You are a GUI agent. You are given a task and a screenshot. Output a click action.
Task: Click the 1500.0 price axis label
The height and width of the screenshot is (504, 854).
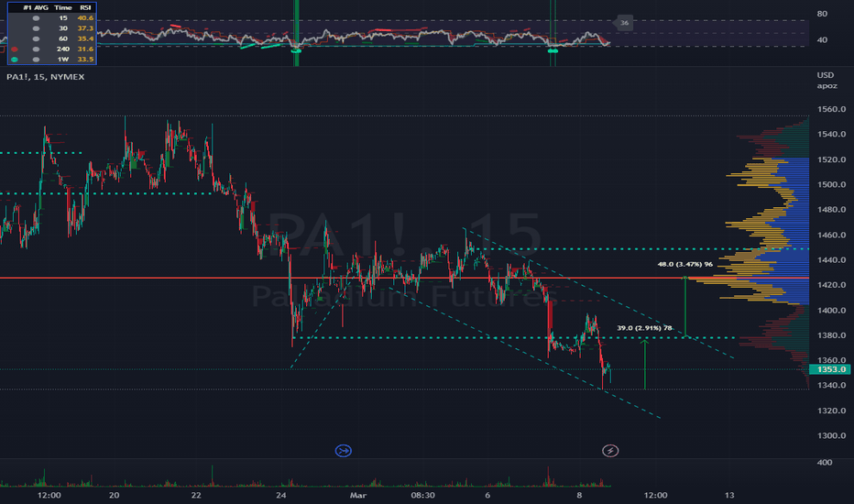(832, 185)
